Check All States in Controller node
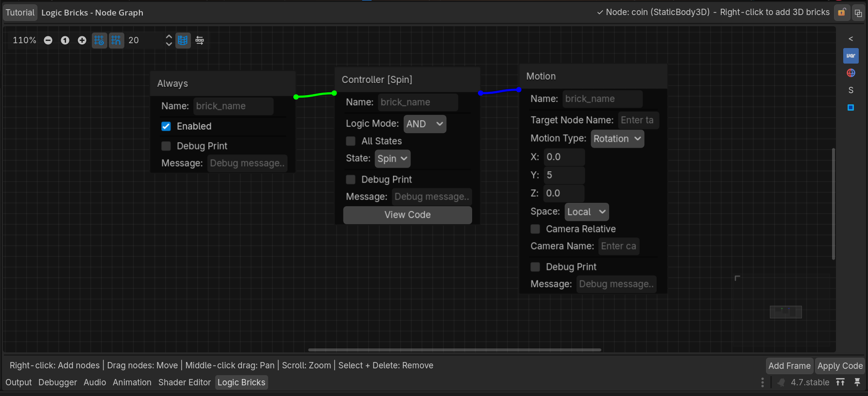Screen dimensions: 868x396 pyautogui.click(x=351, y=141)
